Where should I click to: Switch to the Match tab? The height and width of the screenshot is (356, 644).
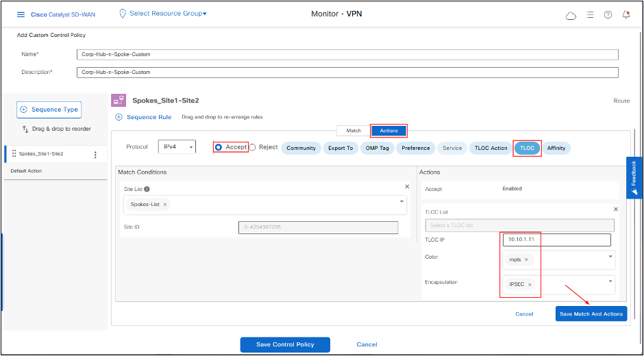click(x=354, y=130)
